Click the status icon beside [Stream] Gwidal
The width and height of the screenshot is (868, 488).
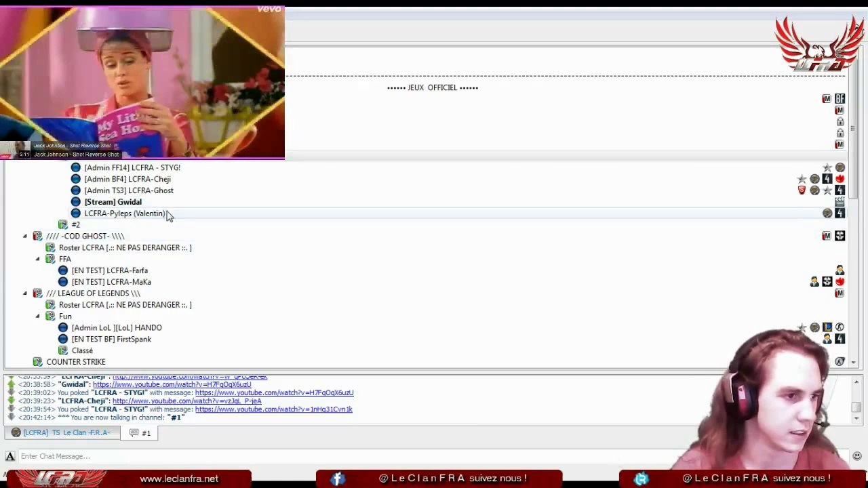(76, 202)
